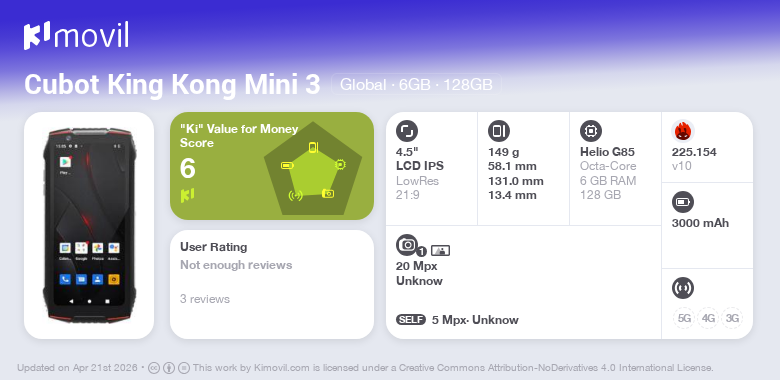This screenshot has width=780, height=380.
Task: Click the 21:9 aspect ratio text
Action: [x=408, y=195]
